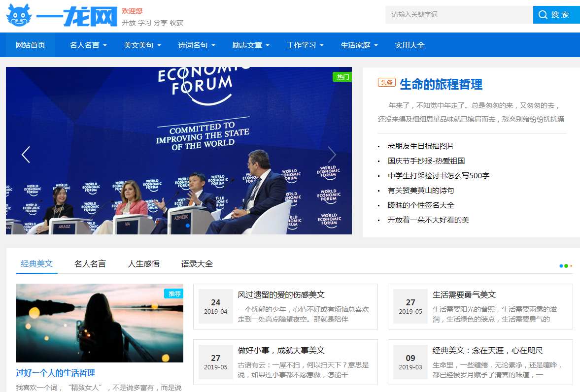Open article 过好一个人的生活哲理
The image size is (580, 392).
pos(56,373)
